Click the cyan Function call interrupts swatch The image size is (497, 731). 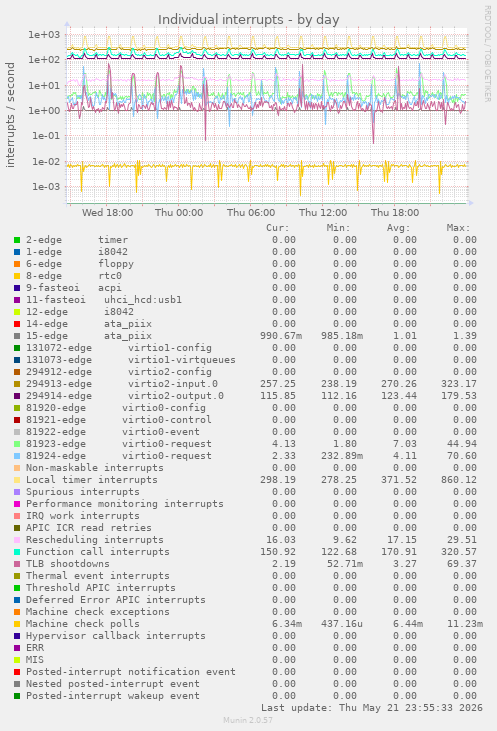pos(17,552)
